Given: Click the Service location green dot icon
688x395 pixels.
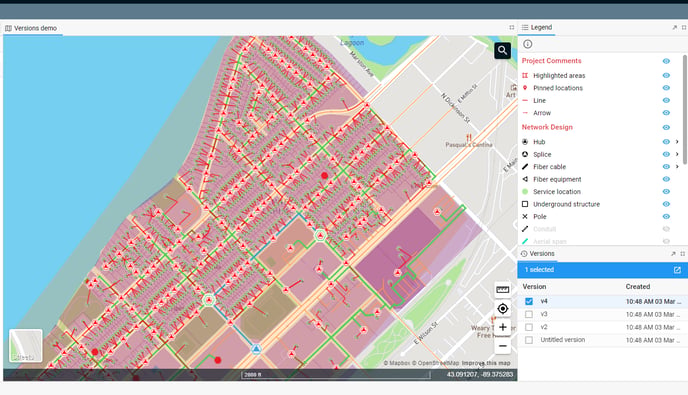Looking at the screenshot, I should coord(525,191).
